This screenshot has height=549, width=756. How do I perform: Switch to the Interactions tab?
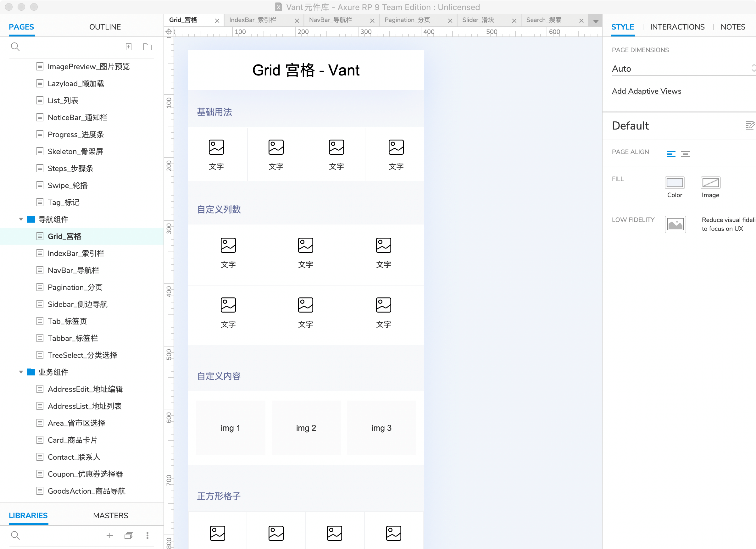(677, 27)
